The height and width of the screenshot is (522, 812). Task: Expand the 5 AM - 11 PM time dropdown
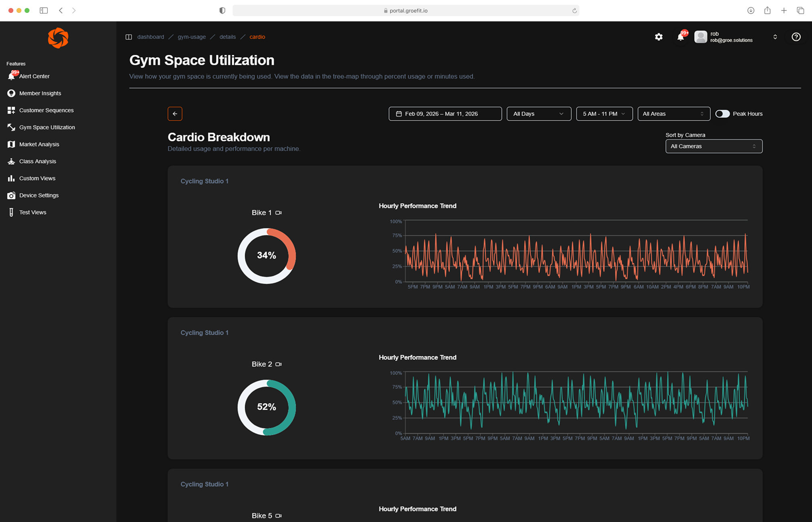(x=604, y=114)
